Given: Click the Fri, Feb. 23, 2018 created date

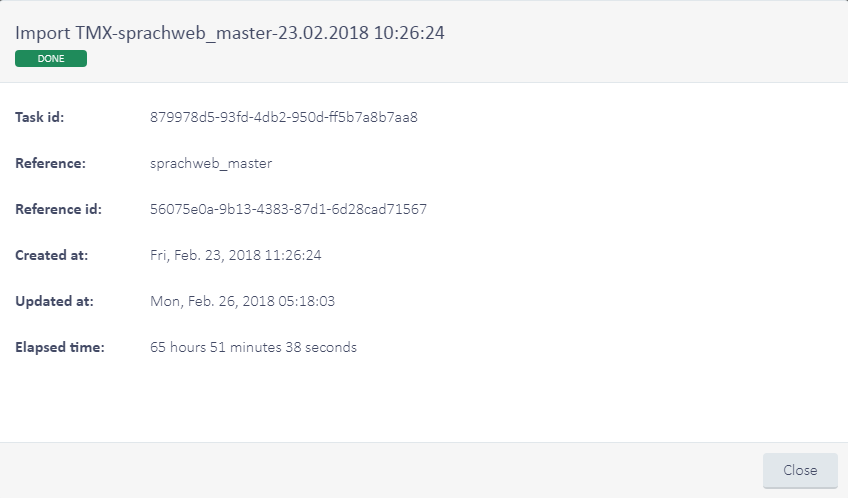Looking at the screenshot, I should coord(205,255).
